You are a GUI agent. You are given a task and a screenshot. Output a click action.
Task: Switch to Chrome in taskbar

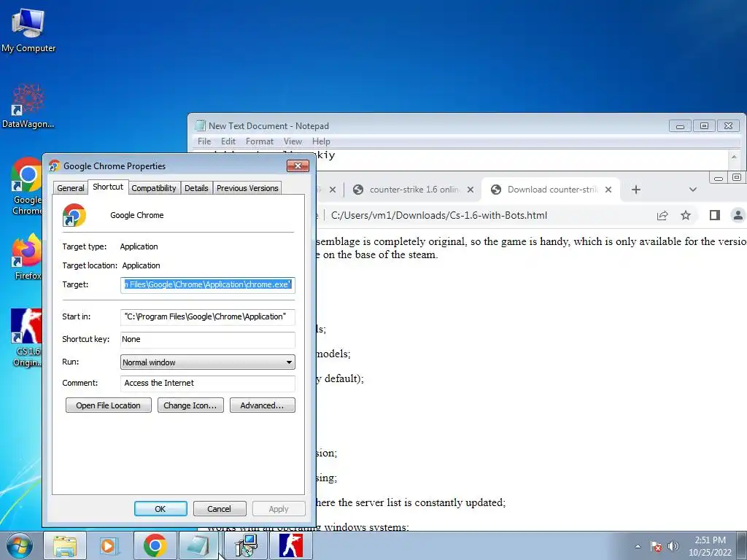(x=155, y=545)
